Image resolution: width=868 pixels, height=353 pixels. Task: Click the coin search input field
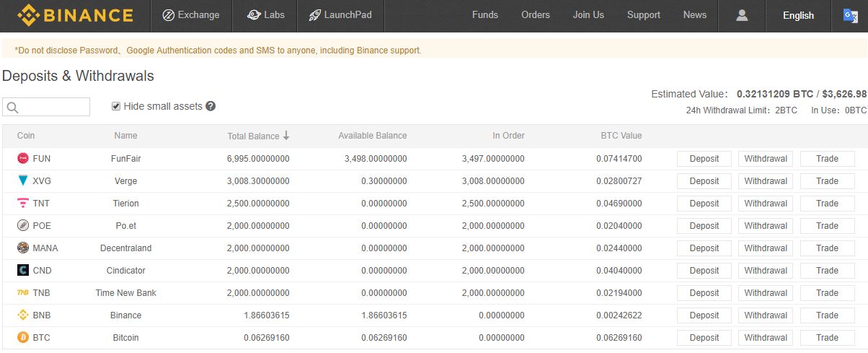coord(52,107)
